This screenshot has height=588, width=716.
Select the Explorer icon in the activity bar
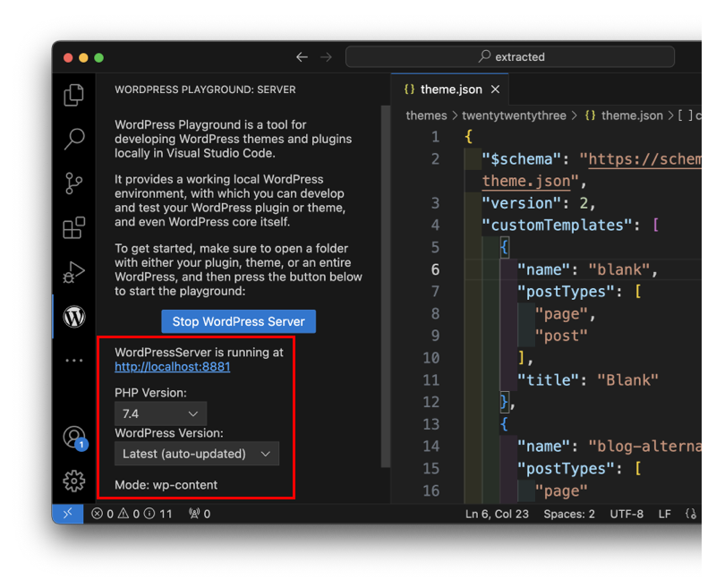coord(74,94)
